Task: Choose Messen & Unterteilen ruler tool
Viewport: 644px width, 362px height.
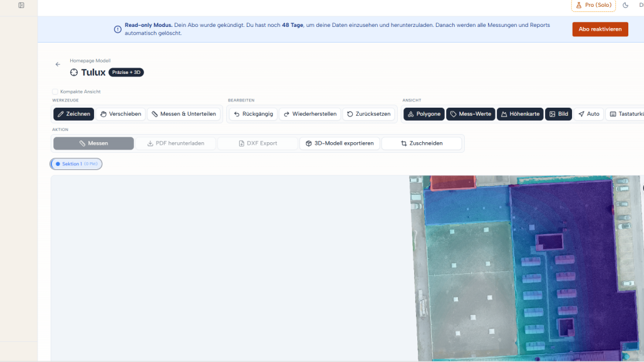Action: coord(184,114)
